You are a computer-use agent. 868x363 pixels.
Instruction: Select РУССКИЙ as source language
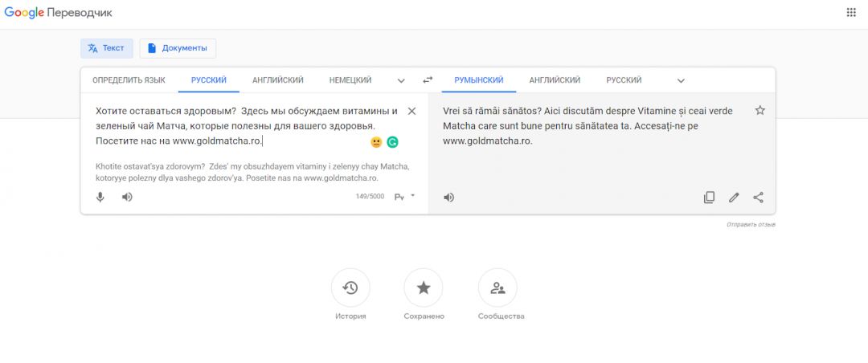coord(209,80)
